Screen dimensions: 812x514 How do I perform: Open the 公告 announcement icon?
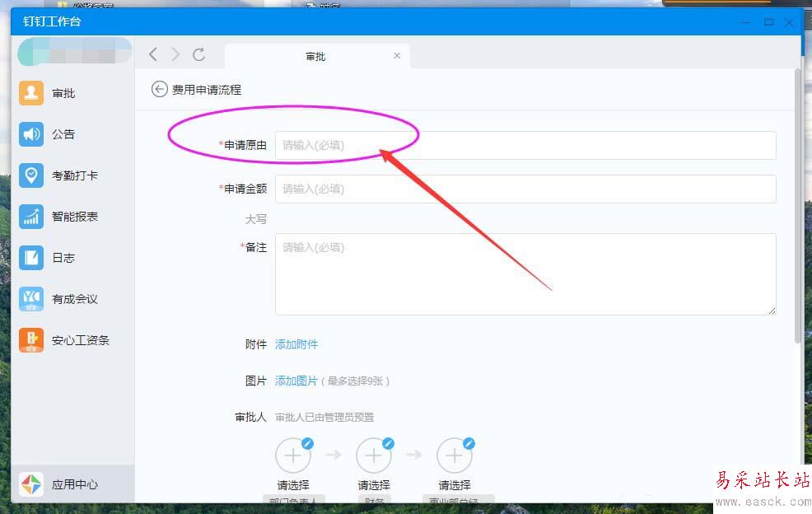(31, 134)
